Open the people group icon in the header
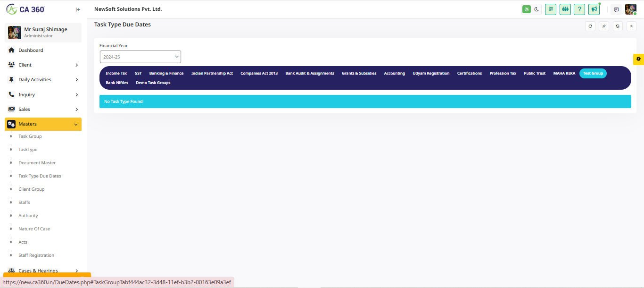This screenshot has height=288, width=644. (x=565, y=9)
